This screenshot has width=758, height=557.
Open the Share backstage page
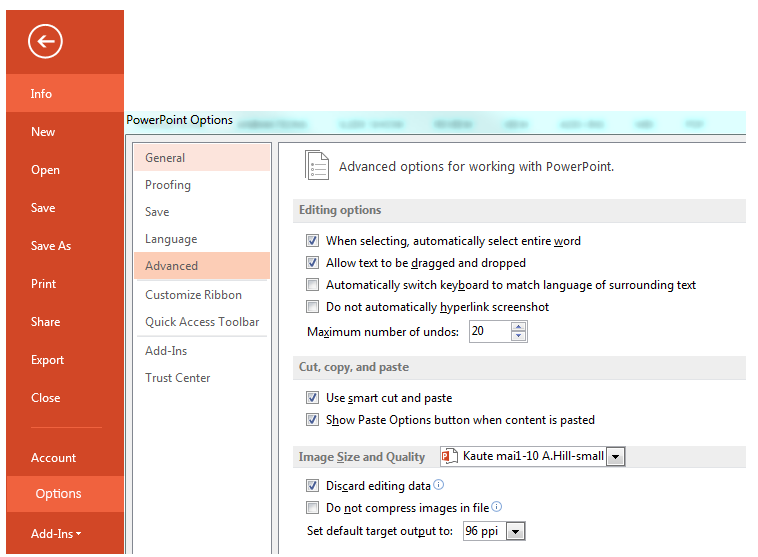click(65, 322)
